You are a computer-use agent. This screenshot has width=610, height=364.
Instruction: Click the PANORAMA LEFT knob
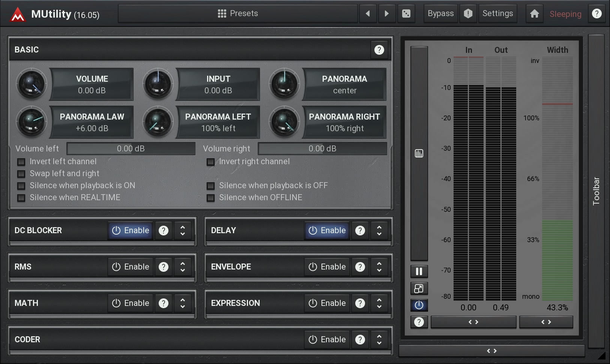(158, 122)
